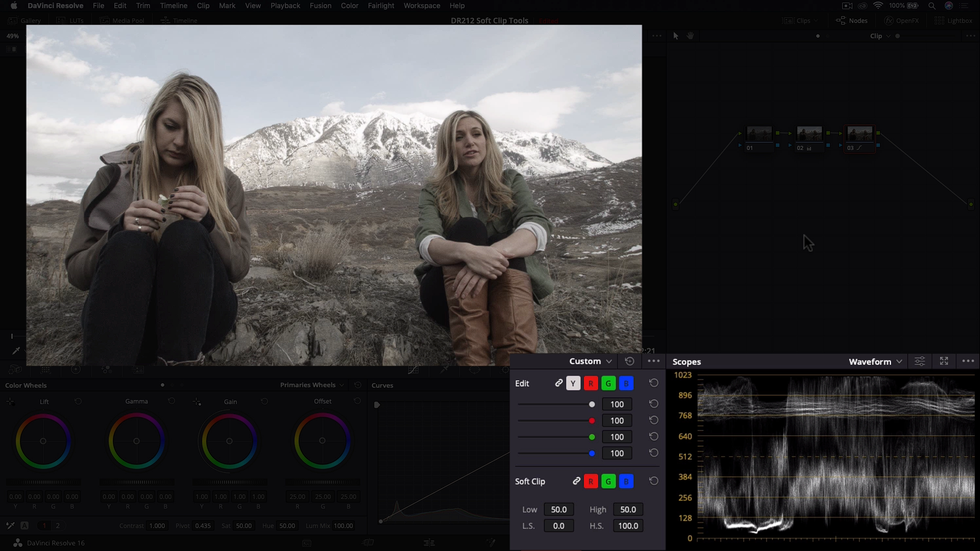Open the Custom curves mode dropdown

(x=590, y=361)
